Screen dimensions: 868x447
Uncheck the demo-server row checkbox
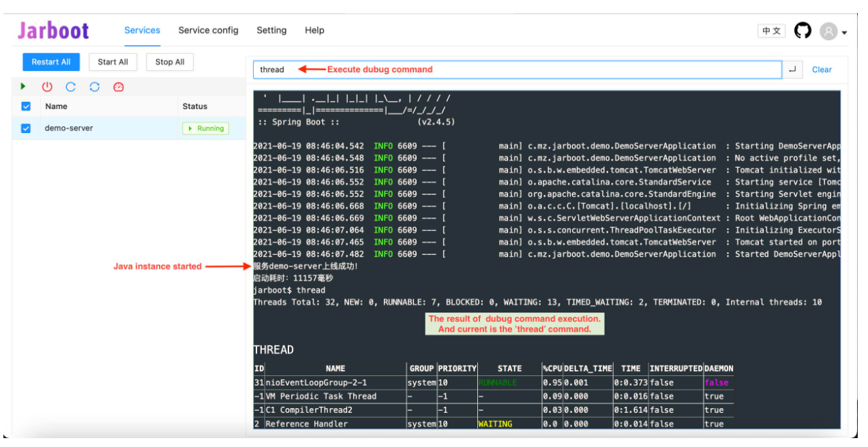pos(26,128)
